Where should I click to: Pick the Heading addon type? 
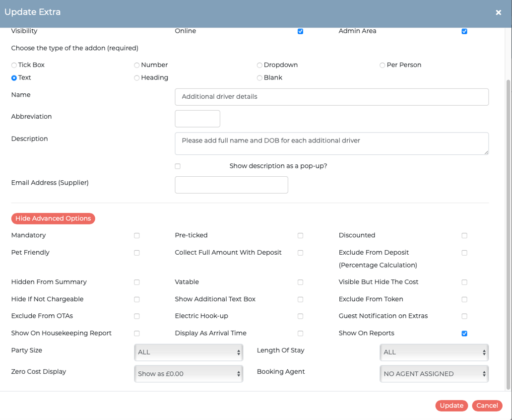(x=137, y=78)
